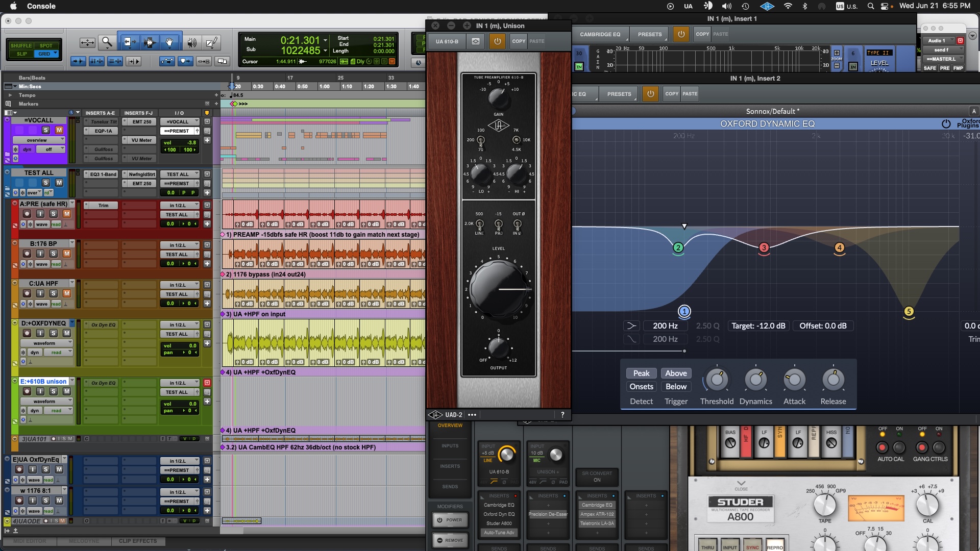Open the Overview tab in UAD Console
The width and height of the screenshot is (980, 551).
pyautogui.click(x=450, y=425)
